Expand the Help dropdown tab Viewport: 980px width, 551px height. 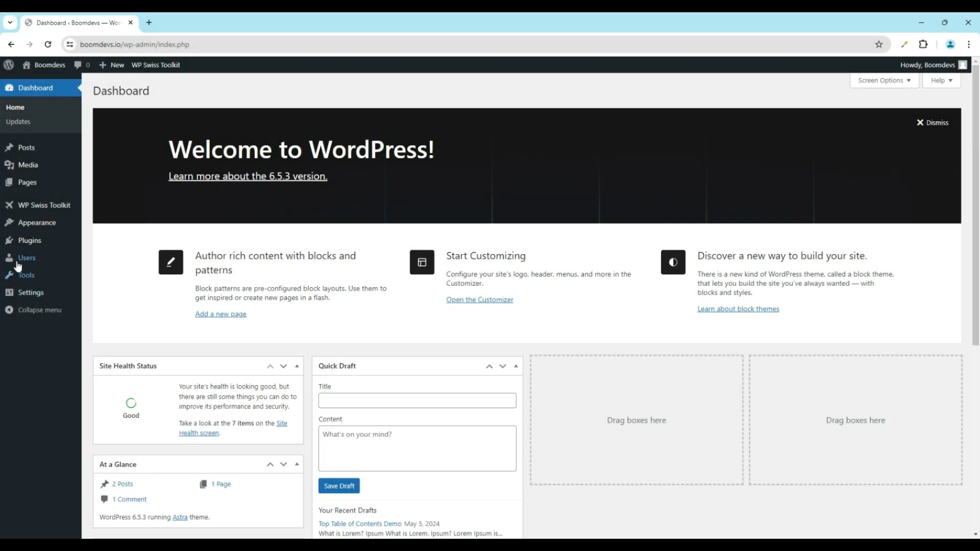(941, 81)
